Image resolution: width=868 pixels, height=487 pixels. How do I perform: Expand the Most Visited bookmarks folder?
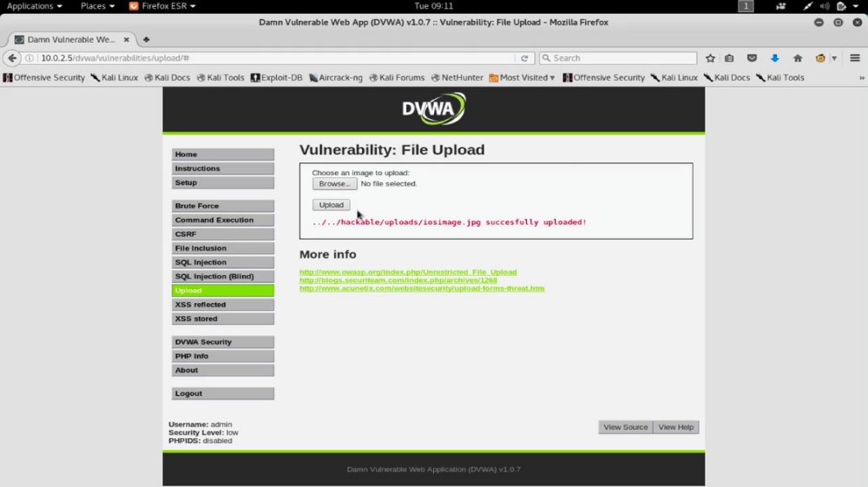point(522,77)
